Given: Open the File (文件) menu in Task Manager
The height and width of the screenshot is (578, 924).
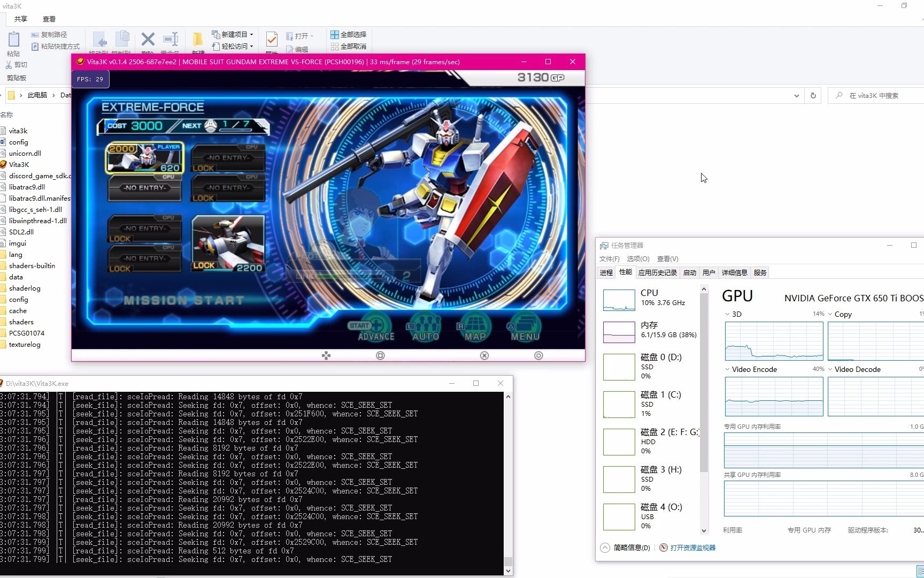Looking at the screenshot, I should [609, 258].
